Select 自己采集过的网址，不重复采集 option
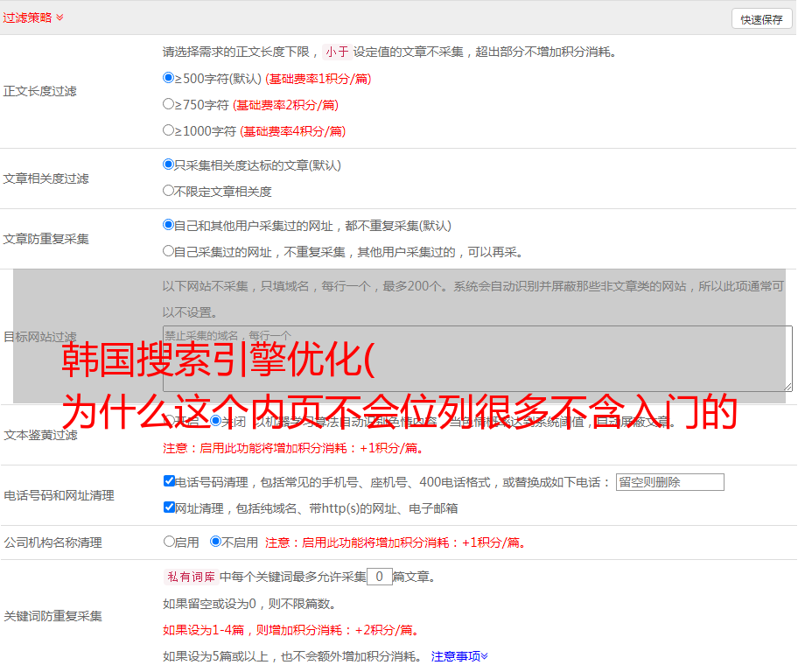 (x=169, y=250)
